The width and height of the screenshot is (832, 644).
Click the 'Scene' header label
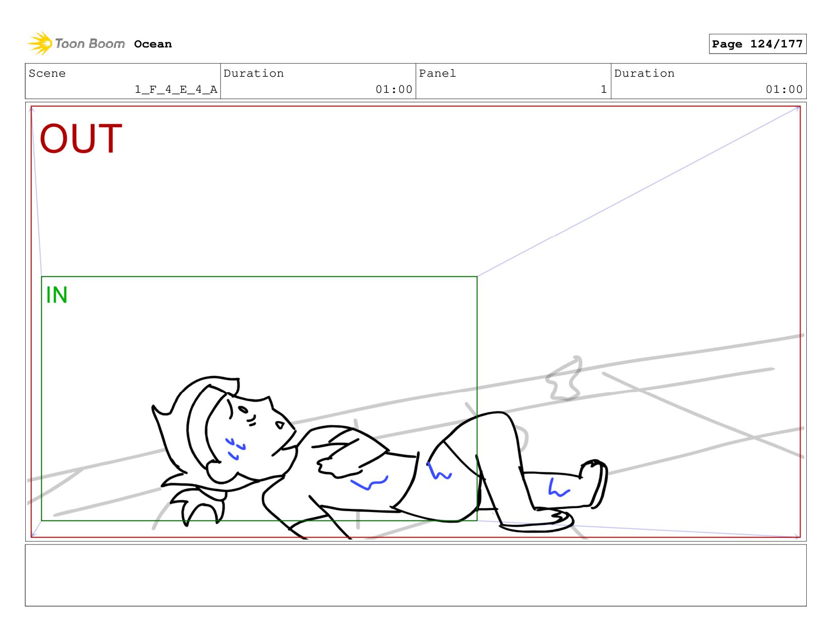coord(47,73)
